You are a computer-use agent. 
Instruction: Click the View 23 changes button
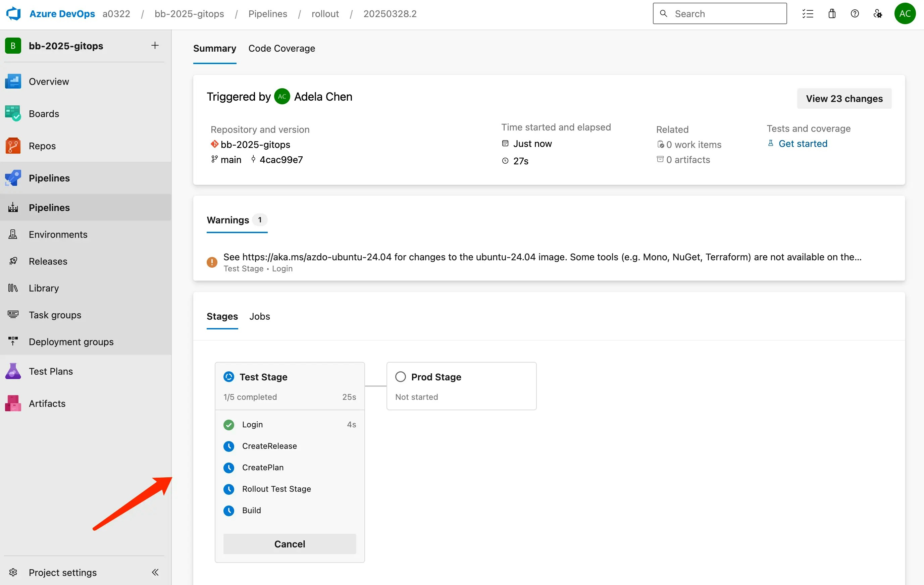click(x=844, y=98)
